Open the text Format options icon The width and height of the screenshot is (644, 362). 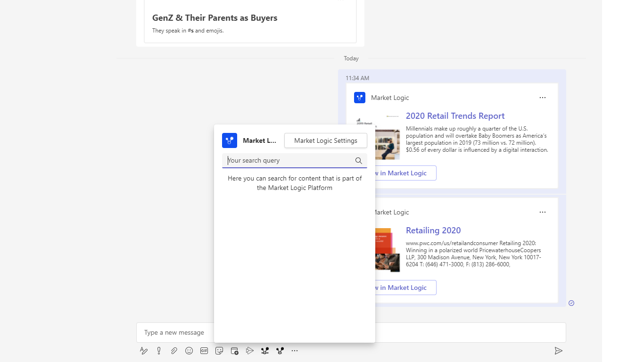(x=144, y=351)
